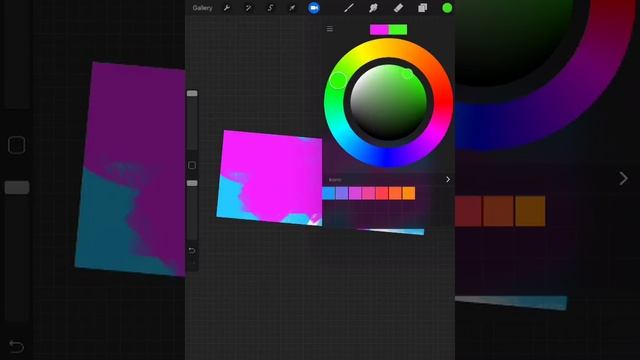Click the large background undo arrow
Viewport: 640px width, 360px height.
coord(16,347)
